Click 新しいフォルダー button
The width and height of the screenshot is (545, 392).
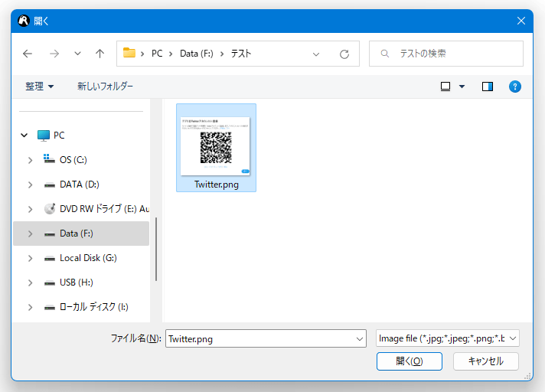(x=105, y=87)
